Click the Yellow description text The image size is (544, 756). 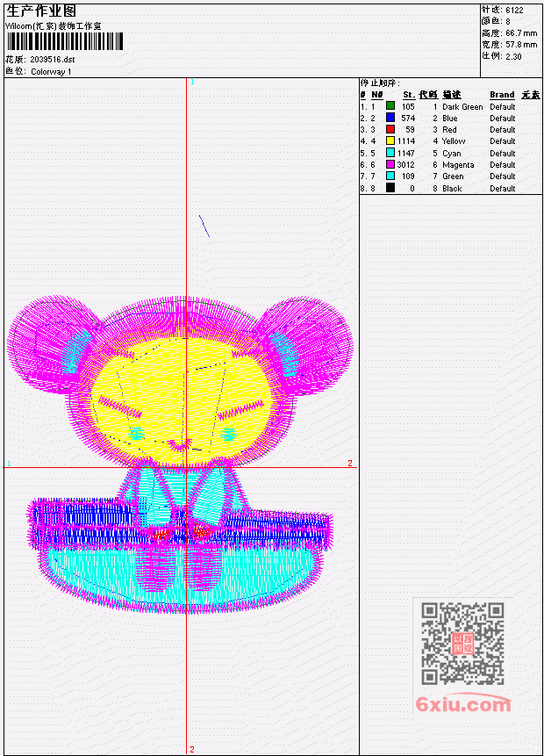(x=454, y=141)
